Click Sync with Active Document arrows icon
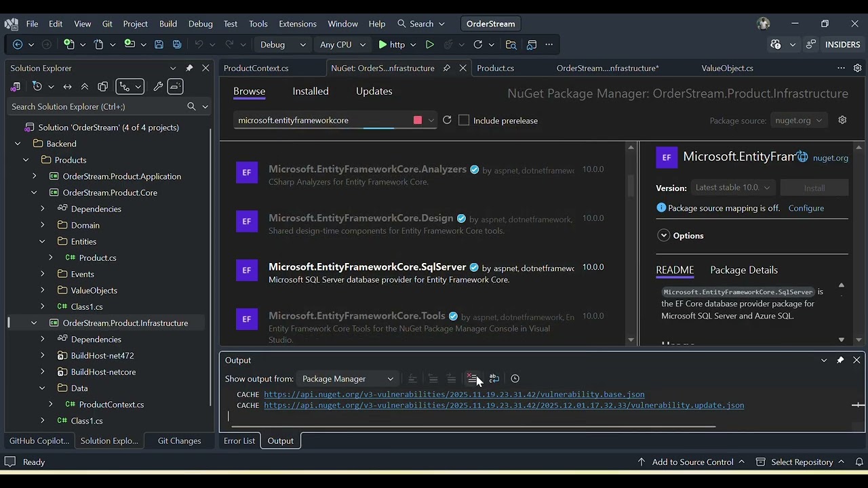 click(67, 87)
